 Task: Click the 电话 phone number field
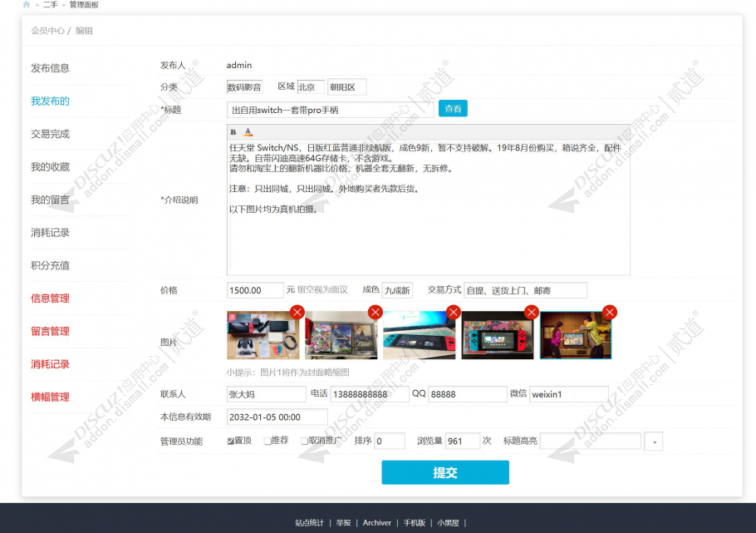click(x=370, y=394)
